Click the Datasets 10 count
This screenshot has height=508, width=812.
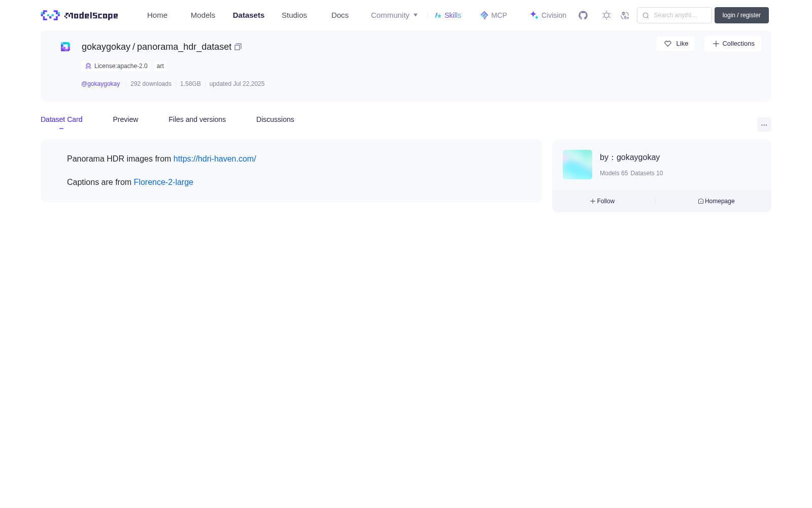(x=647, y=173)
